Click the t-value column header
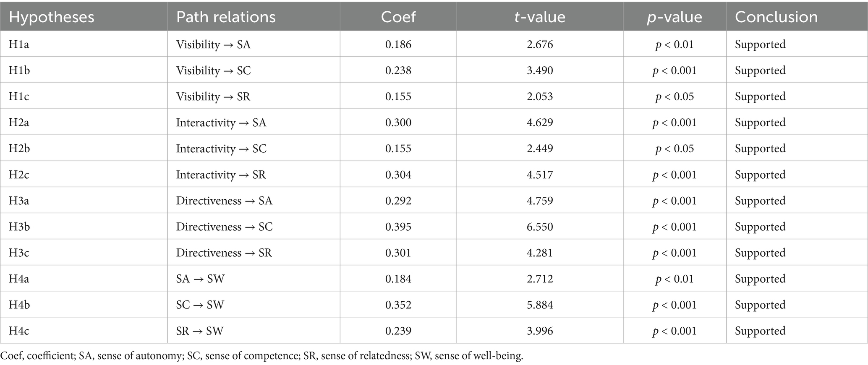This screenshot has width=868, height=365. tap(540, 17)
